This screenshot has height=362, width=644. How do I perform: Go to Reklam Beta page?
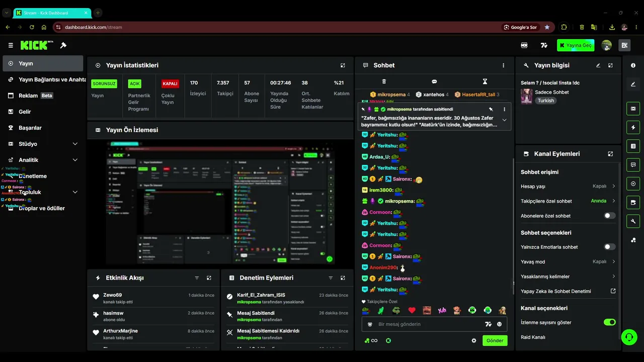point(43,96)
